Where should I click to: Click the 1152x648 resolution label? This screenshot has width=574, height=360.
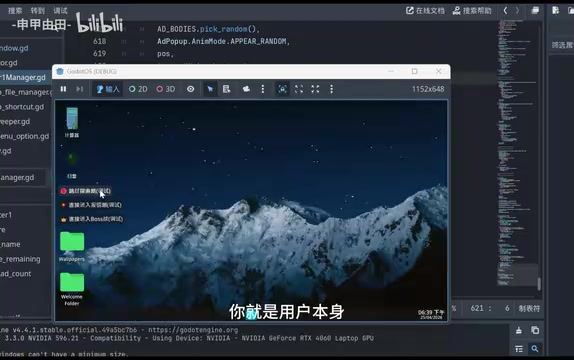(428, 89)
